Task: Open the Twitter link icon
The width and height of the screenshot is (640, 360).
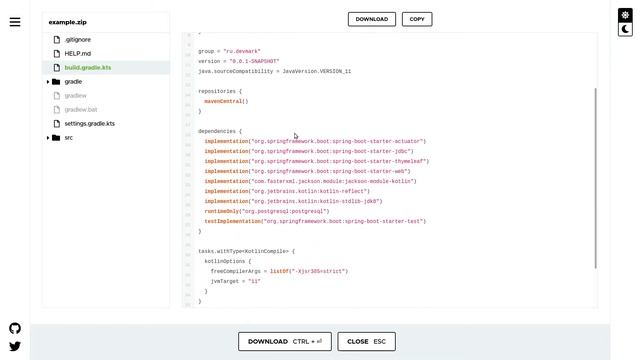Action: coord(15,347)
